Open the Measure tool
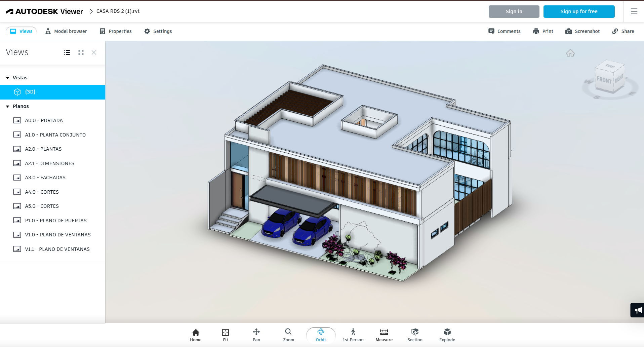This screenshot has height=347, width=644. pyautogui.click(x=384, y=335)
